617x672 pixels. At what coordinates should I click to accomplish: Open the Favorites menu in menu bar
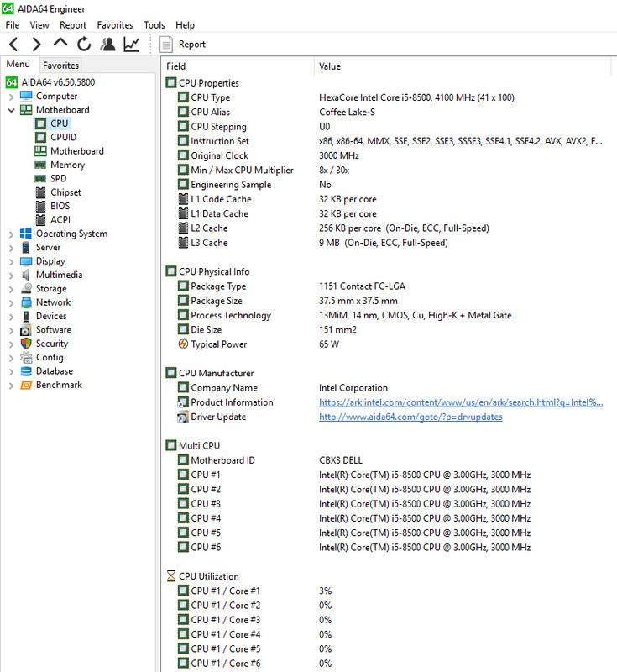click(x=115, y=25)
